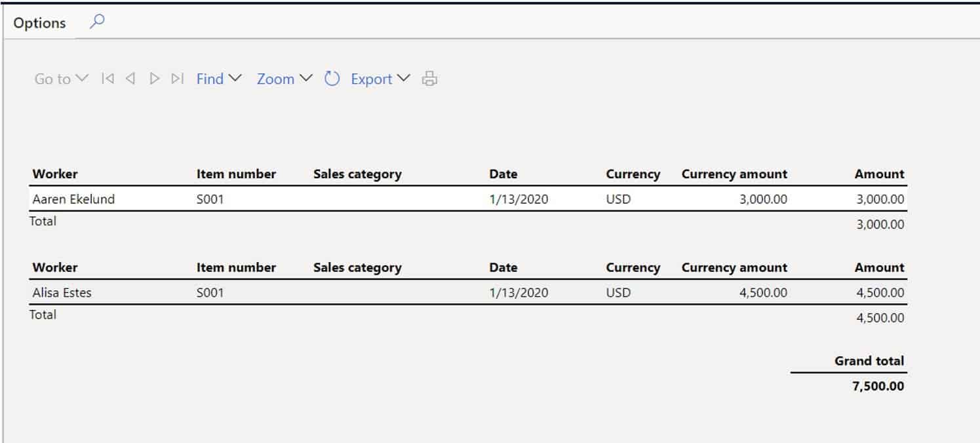Image resolution: width=980 pixels, height=443 pixels.
Task: Click the search magnifier icon near Options
Action: (97, 22)
